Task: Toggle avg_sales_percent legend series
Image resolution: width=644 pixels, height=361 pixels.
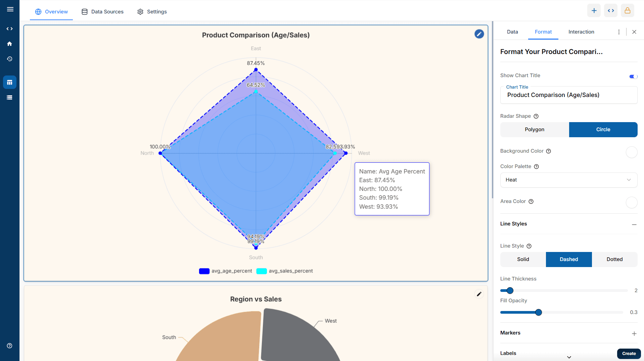Action: click(284, 271)
